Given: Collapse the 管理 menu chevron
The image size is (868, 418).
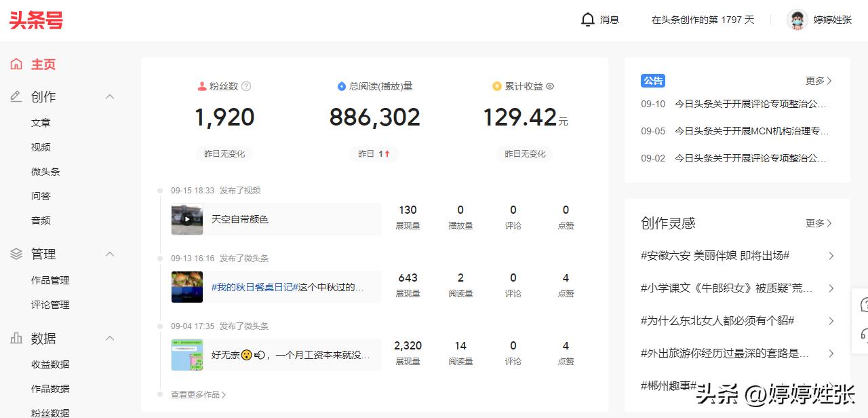Looking at the screenshot, I should pyautogui.click(x=110, y=254).
